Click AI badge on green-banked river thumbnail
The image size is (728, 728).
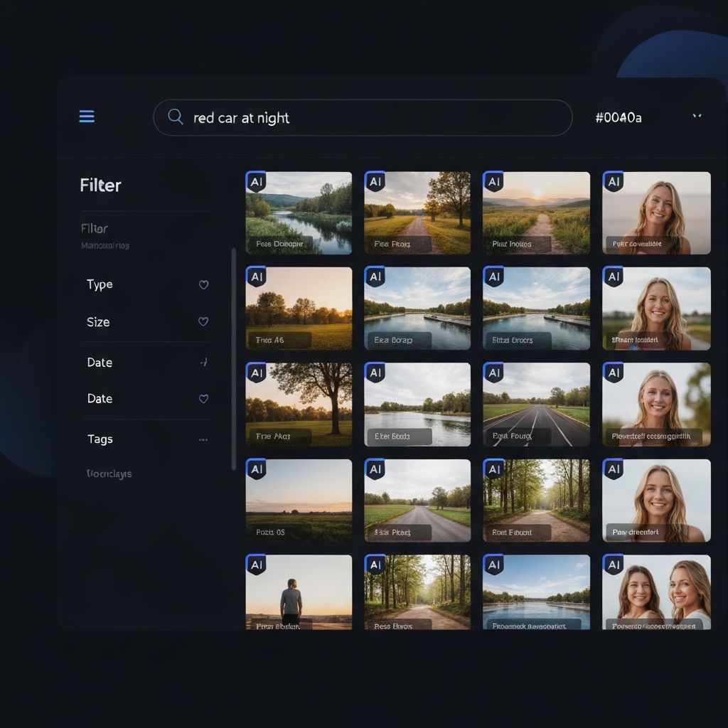point(256,181)
